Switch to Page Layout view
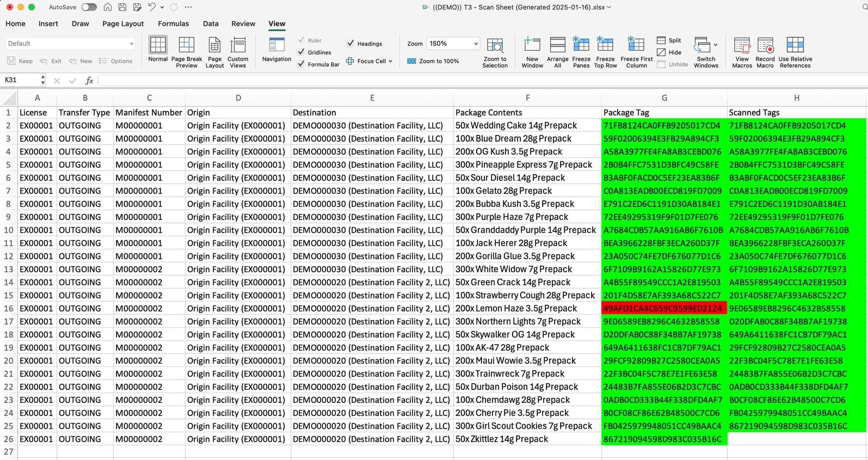Viewport: 868px width, 460px height. (x=214, y=45)
